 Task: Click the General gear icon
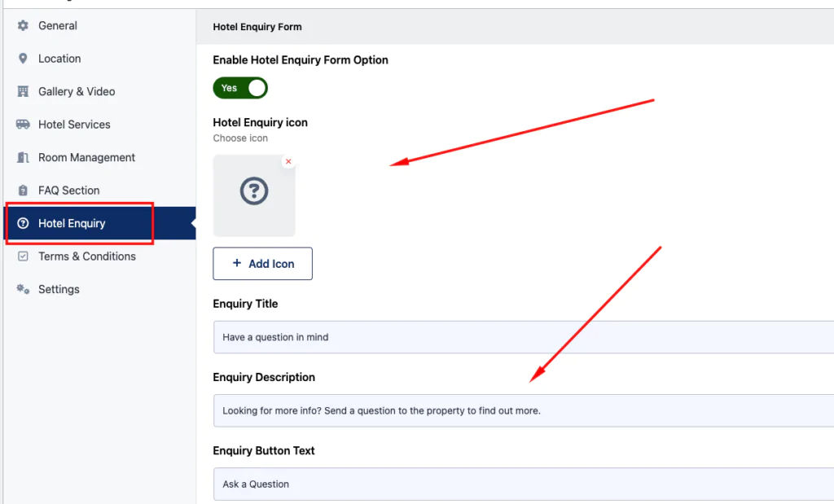(x=23, y=25)
